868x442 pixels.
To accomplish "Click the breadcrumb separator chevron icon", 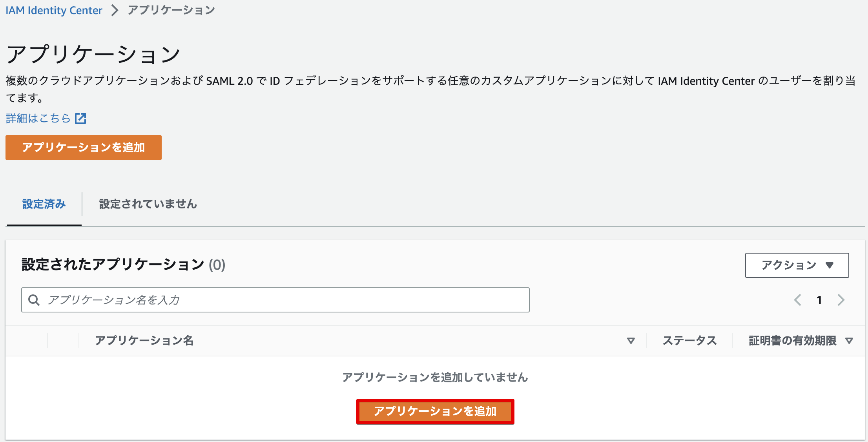I will click(114, 11).
